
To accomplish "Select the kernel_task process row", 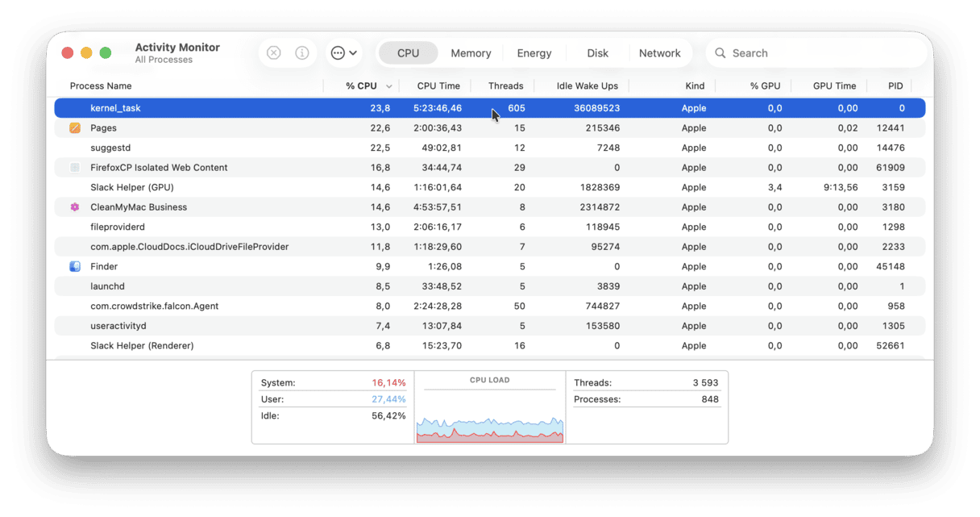I will tap(322, 107).
